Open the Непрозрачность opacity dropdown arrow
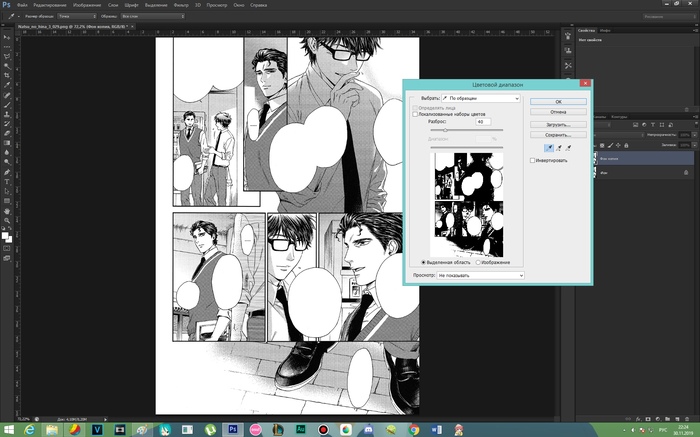This screenshot has width=700, height=437. point(695,135)
